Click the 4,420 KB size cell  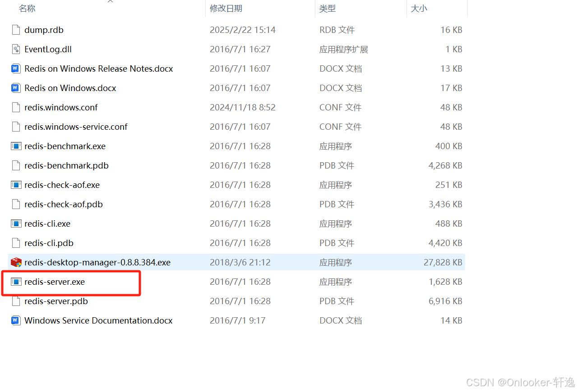pos(446,243)
